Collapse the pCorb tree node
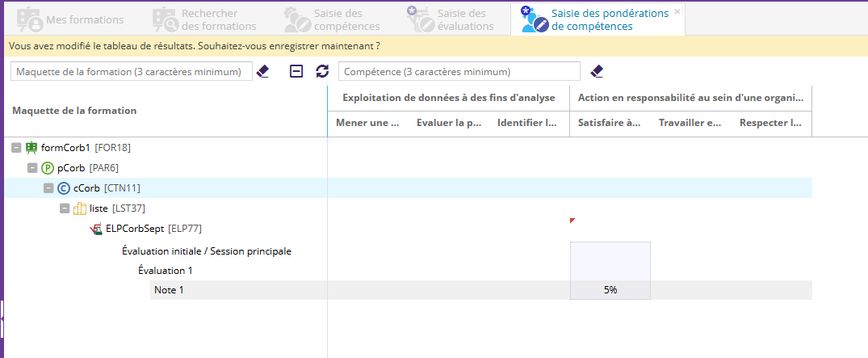 [32, 168]
